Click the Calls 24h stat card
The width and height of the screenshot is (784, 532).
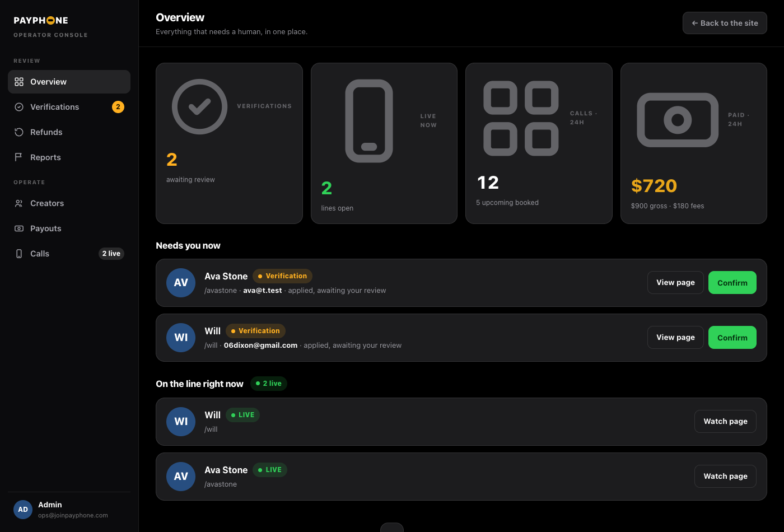(539, 143)
